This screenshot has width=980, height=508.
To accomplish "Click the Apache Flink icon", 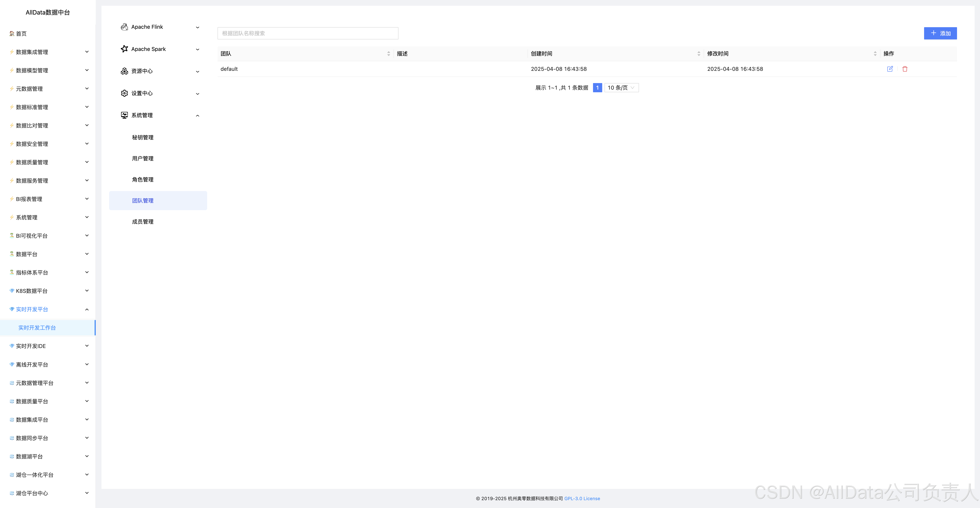I will coord(124,27).
